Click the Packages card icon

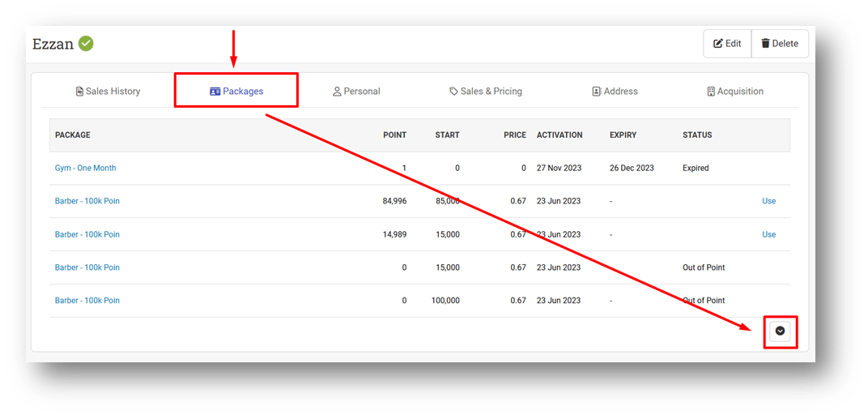pyautogui.click(x=215, y=92)
